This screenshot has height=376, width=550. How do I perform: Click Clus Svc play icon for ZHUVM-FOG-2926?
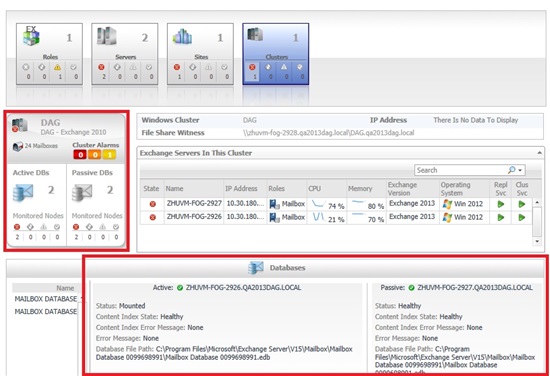(x=522, y=217)
